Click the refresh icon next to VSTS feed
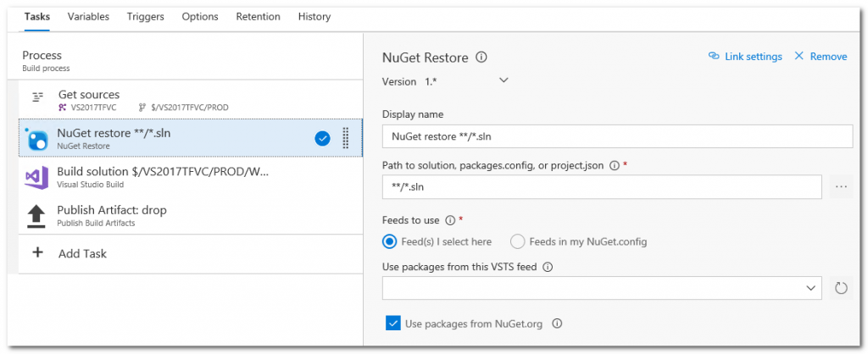This screenshot has height=354, width=868. (841, 288)
